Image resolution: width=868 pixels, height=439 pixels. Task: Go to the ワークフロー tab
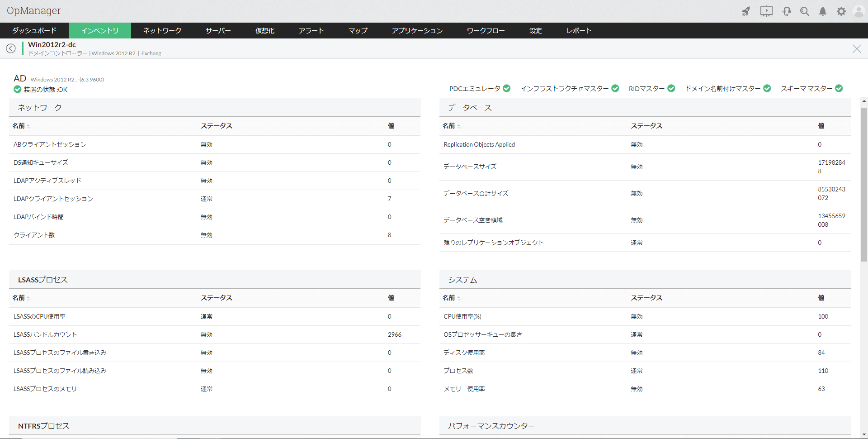[486, 30]
